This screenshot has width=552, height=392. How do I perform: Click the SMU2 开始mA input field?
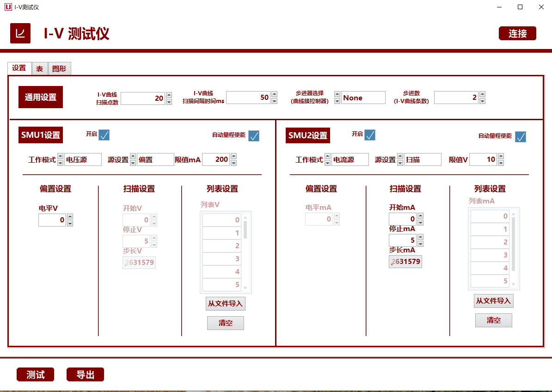point(402,219)
